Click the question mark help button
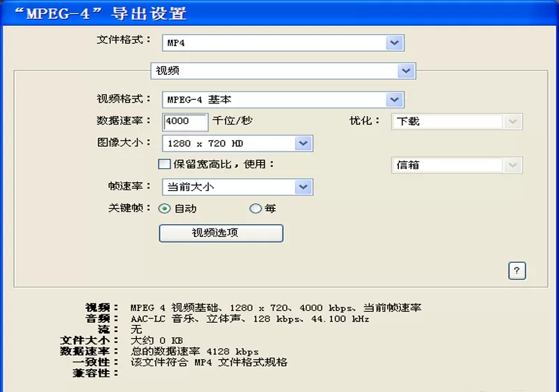The image size is (559, 392). (517, 271)
